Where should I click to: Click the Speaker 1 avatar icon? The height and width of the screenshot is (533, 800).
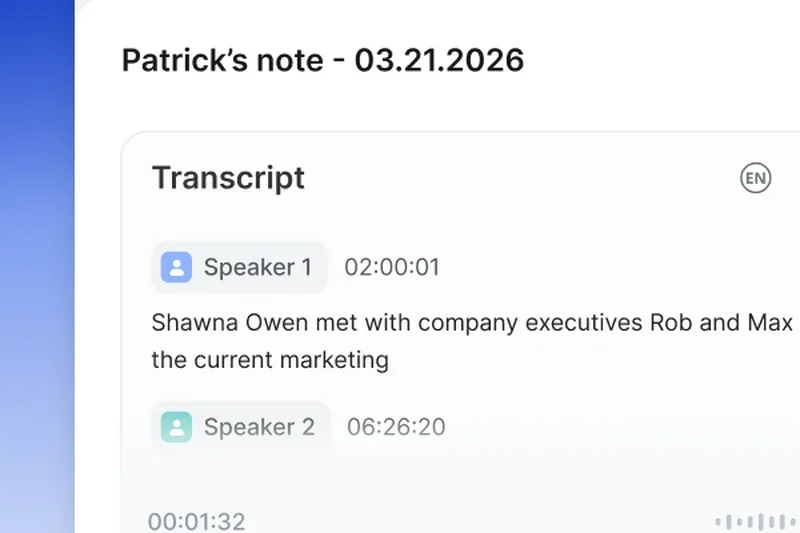(x=176, y=267)
